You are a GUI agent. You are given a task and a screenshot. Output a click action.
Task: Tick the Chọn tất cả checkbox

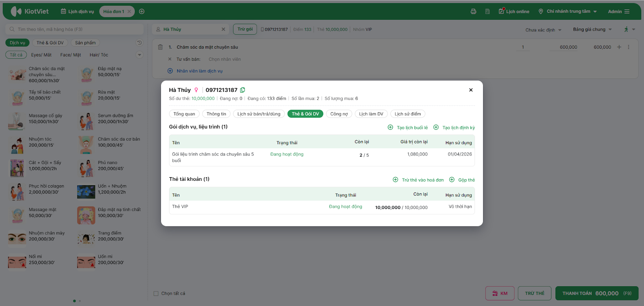(x=156, y=294)
